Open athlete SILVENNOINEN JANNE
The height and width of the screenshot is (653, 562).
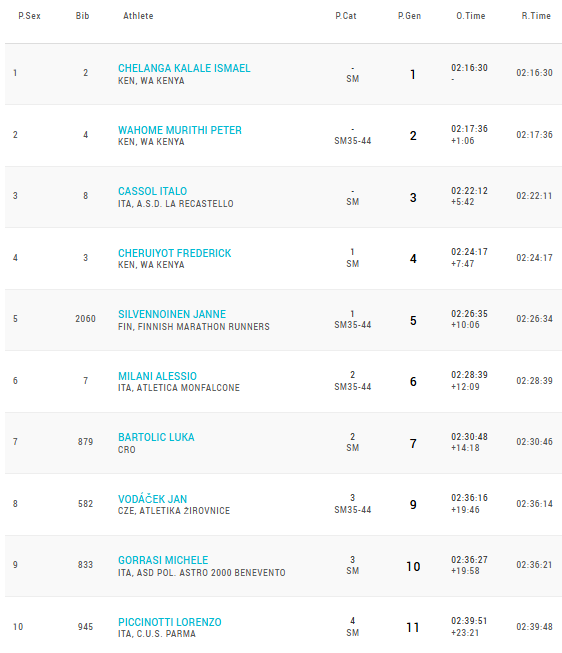pyautogui.click(x=172, y=314)
